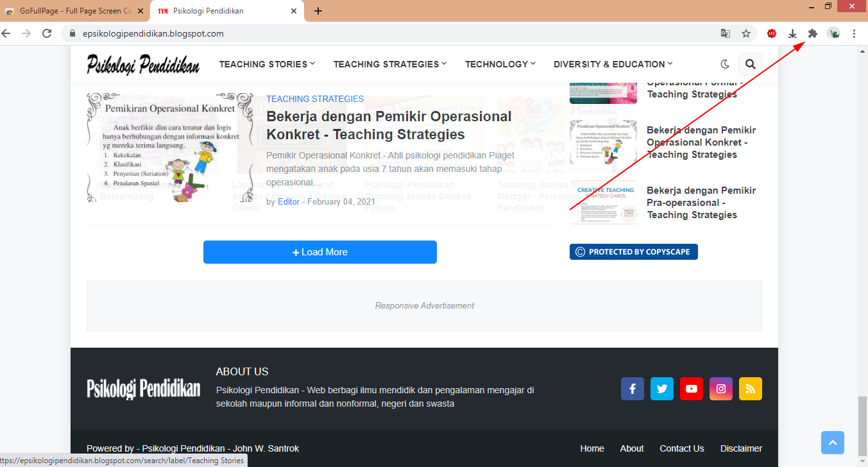Bookmark this page using the star
Viewport: 868px width, 467px height.
[747, 33]
